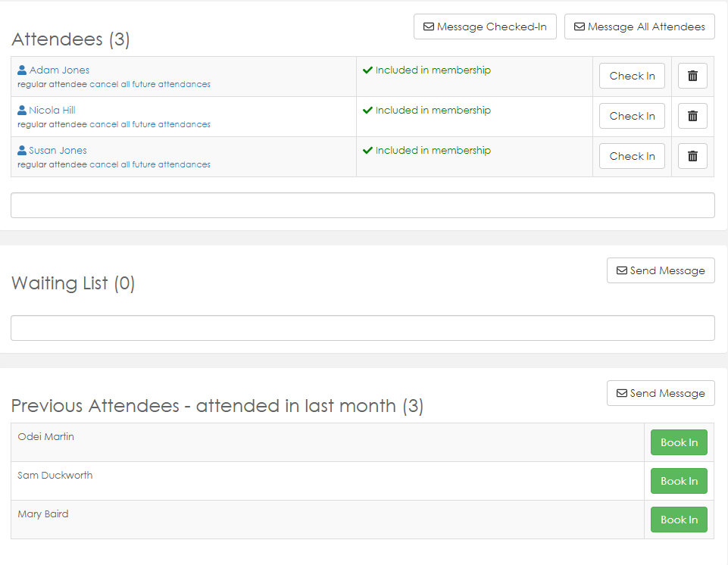Book In Odei Martin
The height and width of the screenshot is (565, 728).
coord(679,442)
